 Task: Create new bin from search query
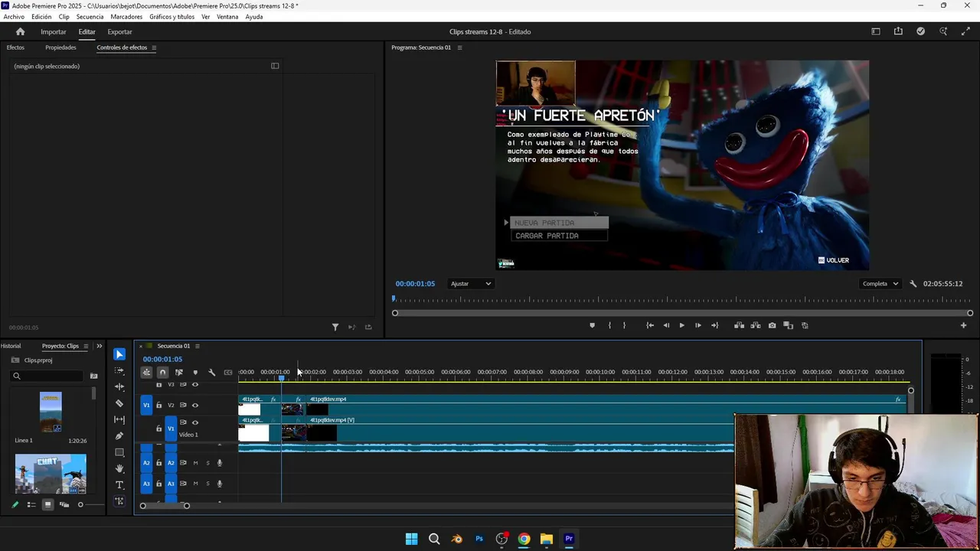pos(94,376)
